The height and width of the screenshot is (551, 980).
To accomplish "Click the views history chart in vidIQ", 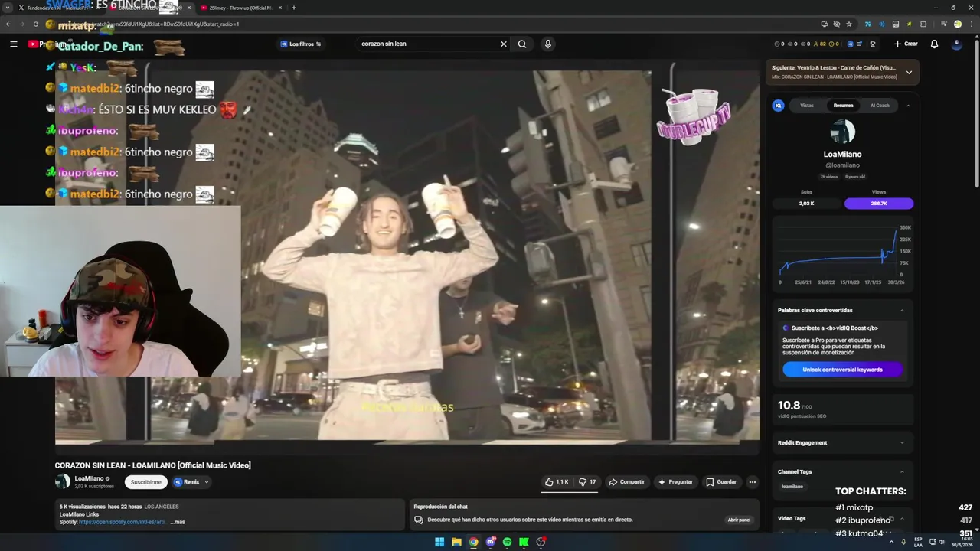I will 842,255.
